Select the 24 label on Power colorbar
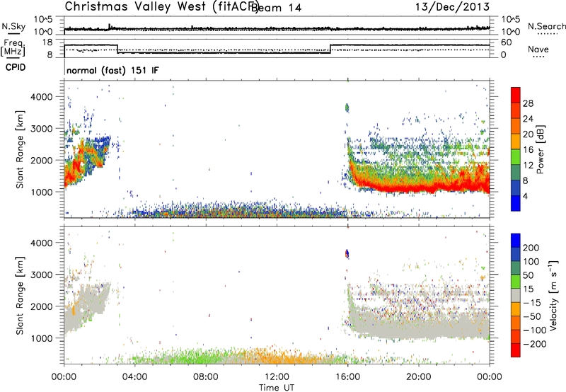This screenshot has width=566, height=392. 528,119
